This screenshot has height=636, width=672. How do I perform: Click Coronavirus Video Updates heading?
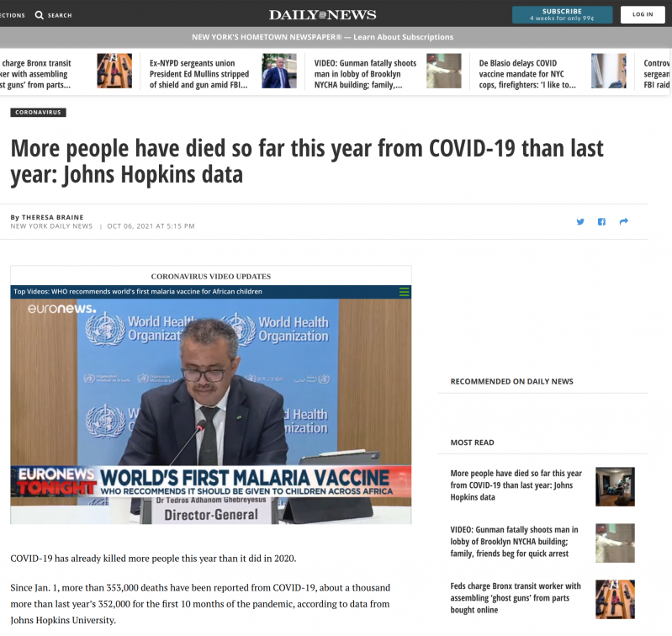pos(211,277)
